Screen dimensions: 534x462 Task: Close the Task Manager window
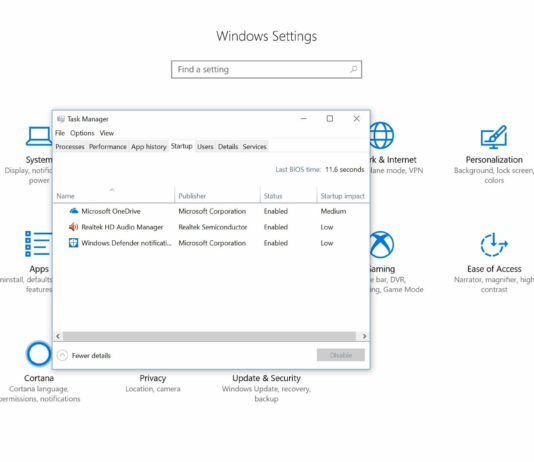pyautogui.click(x=357, y=118)
